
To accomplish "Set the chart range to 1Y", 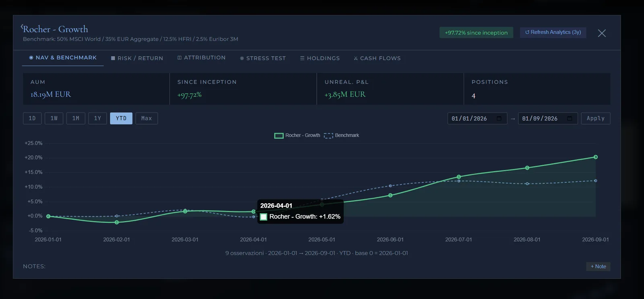I will tap(97, 118).
